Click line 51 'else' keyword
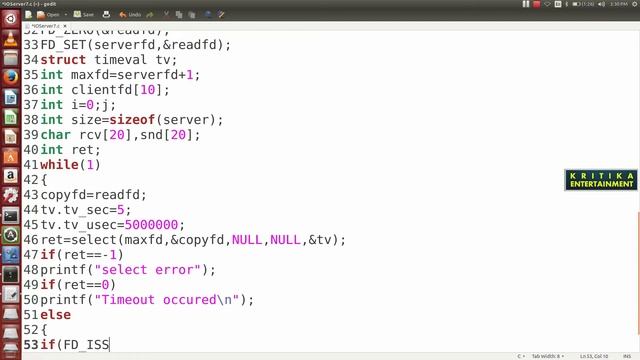 tap(56, 315)
